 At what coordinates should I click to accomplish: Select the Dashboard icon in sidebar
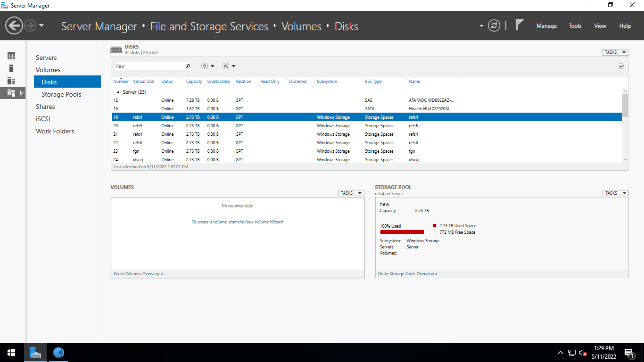coord(11,56)
